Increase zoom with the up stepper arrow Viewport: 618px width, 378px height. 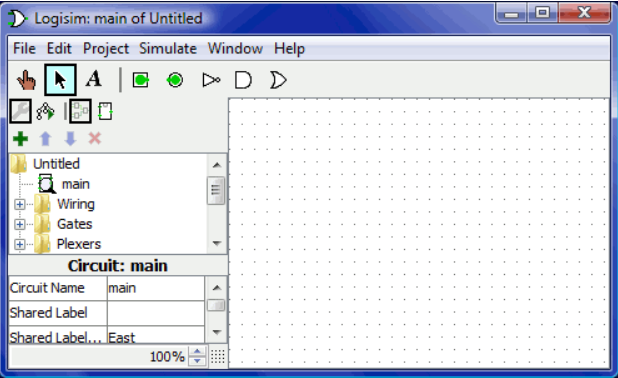197,352
